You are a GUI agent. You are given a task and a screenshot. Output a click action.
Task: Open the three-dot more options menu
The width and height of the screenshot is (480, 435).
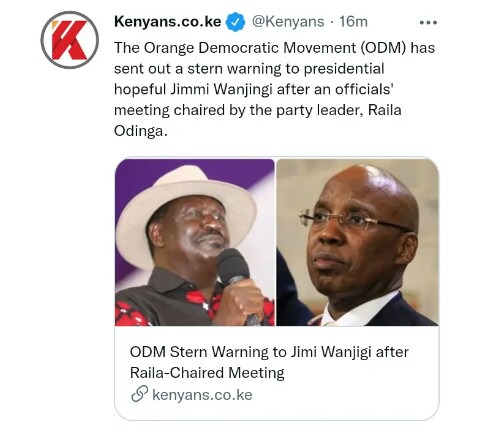tap(428, 23)
